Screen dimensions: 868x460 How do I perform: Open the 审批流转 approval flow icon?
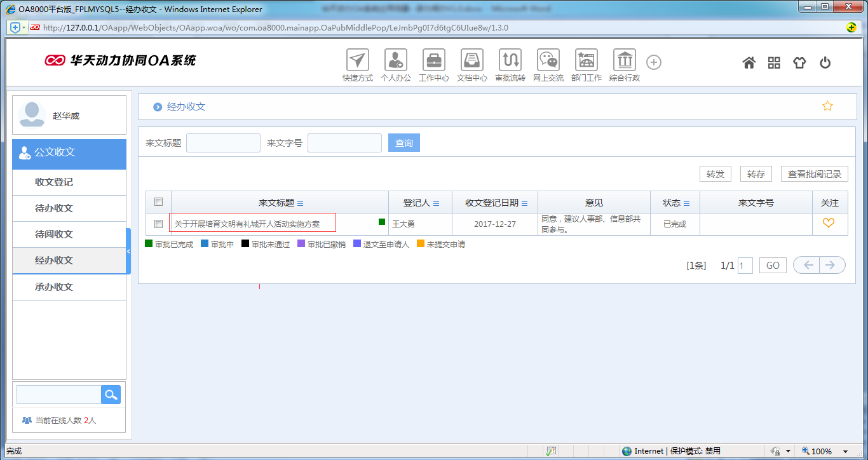[x=510, y=60]
